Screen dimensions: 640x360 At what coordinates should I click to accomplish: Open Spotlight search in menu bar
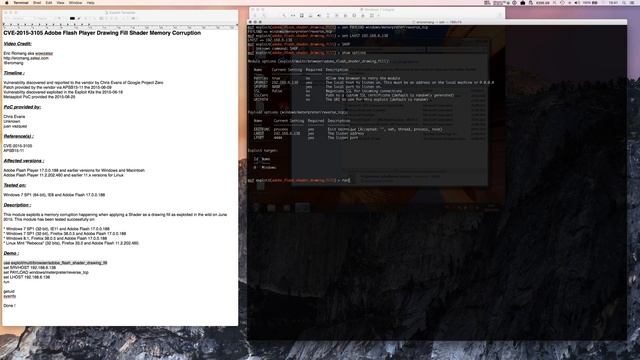click(x=624, y=2)
